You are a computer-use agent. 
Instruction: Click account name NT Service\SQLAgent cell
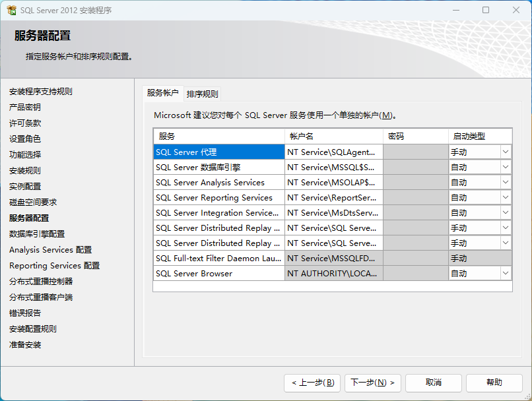coord(334,152)
